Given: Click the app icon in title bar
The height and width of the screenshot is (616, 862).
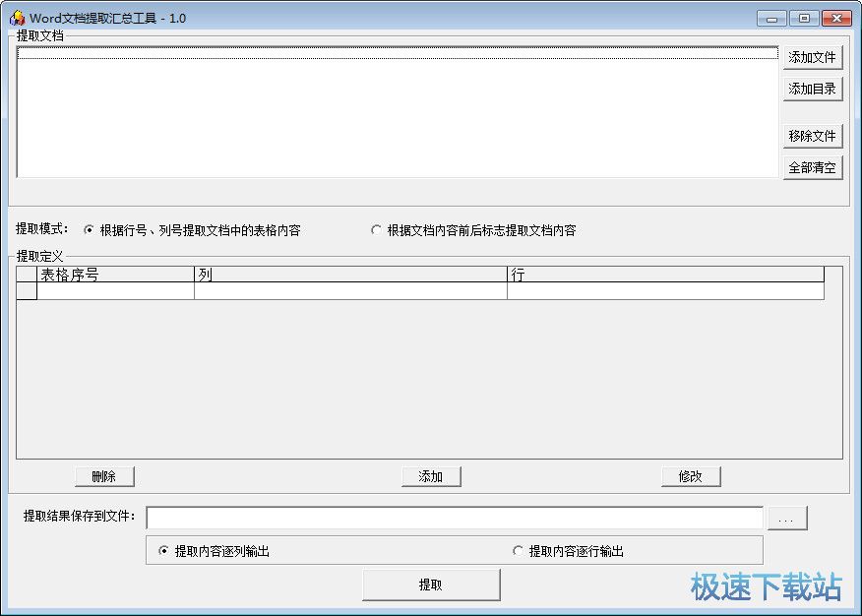Looking at the screenshot, I should [x=17, y=18].
